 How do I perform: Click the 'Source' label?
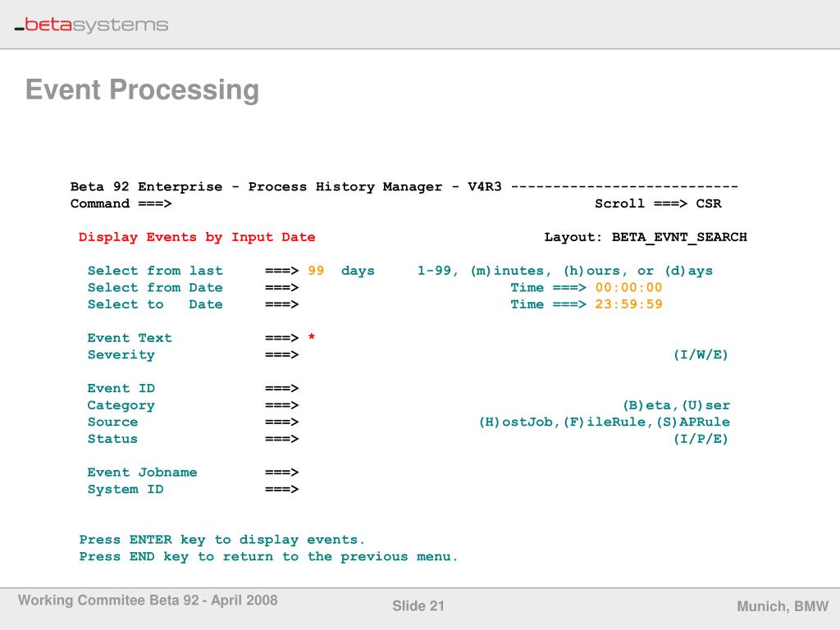point(112,422)
